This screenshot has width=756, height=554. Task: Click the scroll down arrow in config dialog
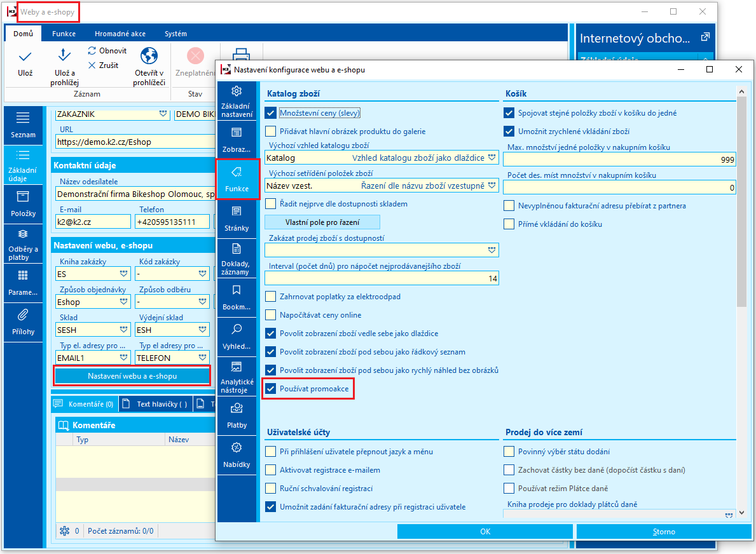pyautogui.click(x=741, y=513)
